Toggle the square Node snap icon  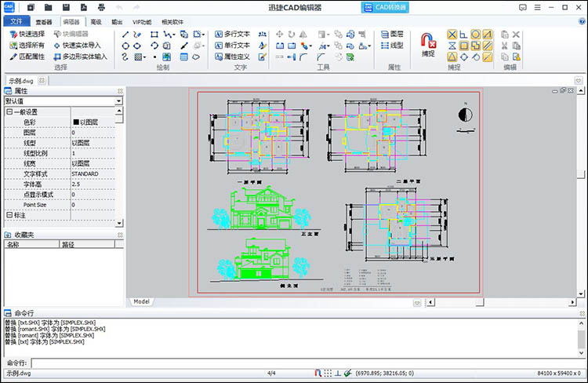tap(464, 46)
